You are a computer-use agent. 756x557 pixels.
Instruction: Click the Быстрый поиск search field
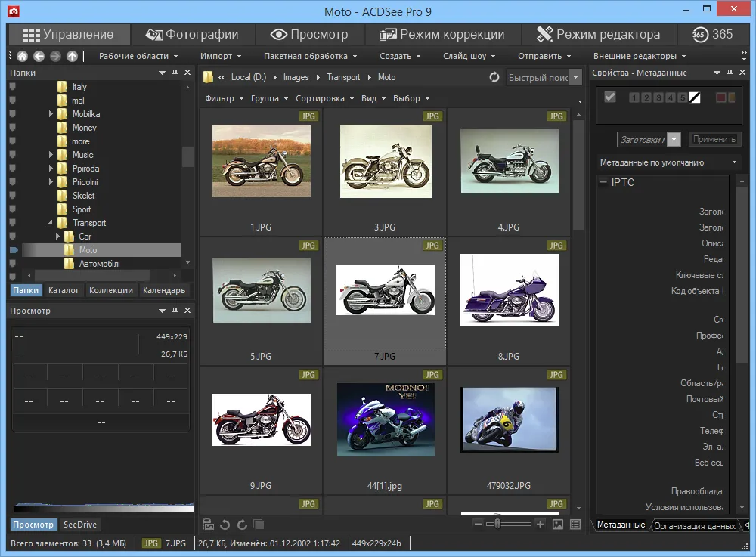[538, 77]
